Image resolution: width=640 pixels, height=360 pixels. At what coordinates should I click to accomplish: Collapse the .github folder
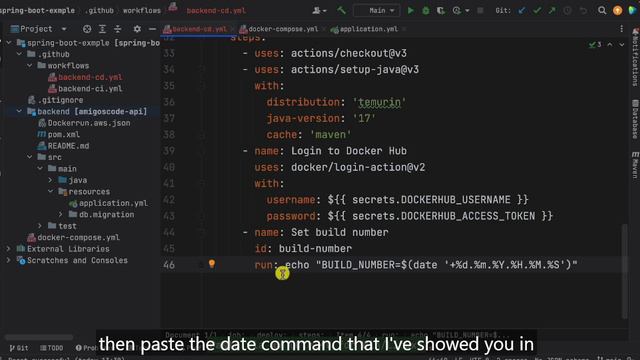pyautogui.click(x=19, y=54)
